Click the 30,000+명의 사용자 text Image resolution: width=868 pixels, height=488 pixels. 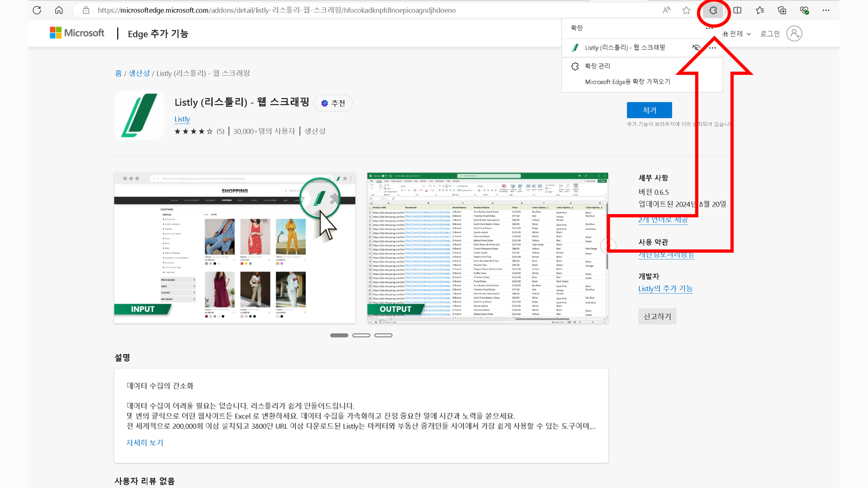[x=264, y=131]
